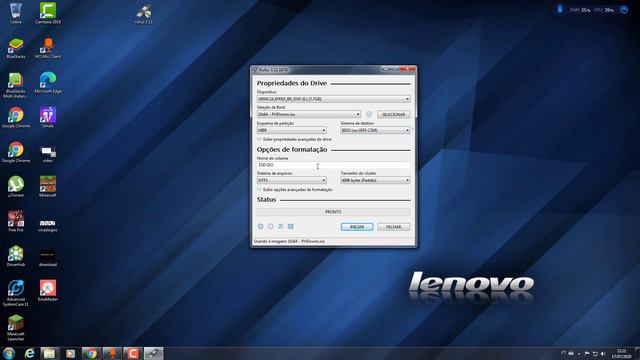Viewport: 640px width, 360px height.
Task: Open File Explorer from taskbar
Action: 49,353
